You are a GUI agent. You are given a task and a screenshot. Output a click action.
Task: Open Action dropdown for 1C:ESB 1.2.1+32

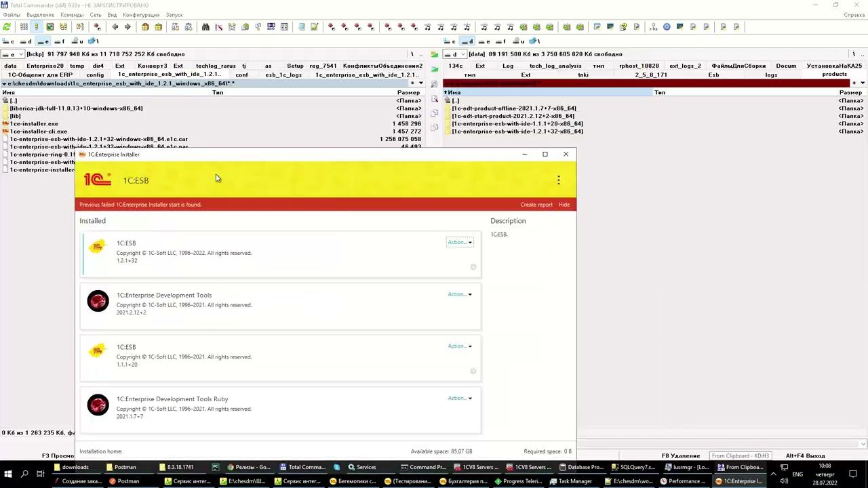pyautogui.click(x=460, y=242)
